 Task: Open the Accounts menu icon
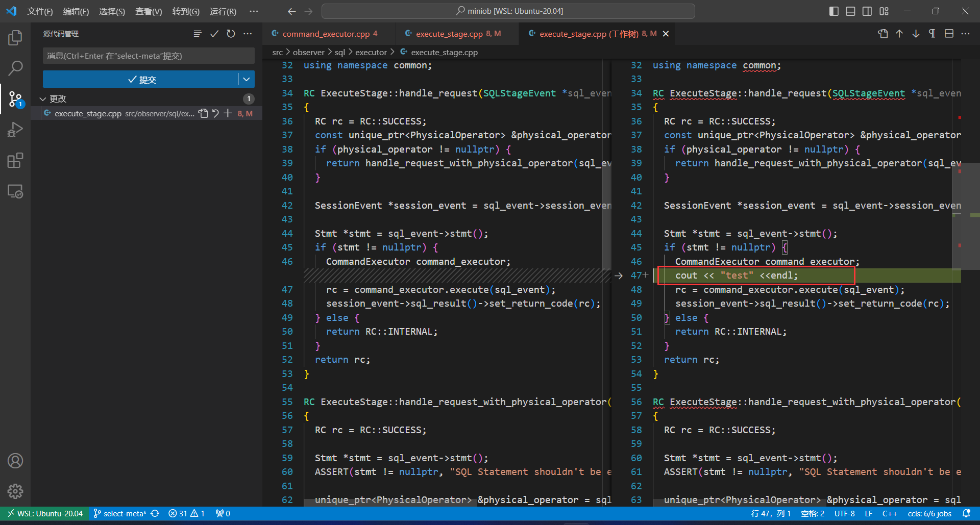click(x=15, y=461)
